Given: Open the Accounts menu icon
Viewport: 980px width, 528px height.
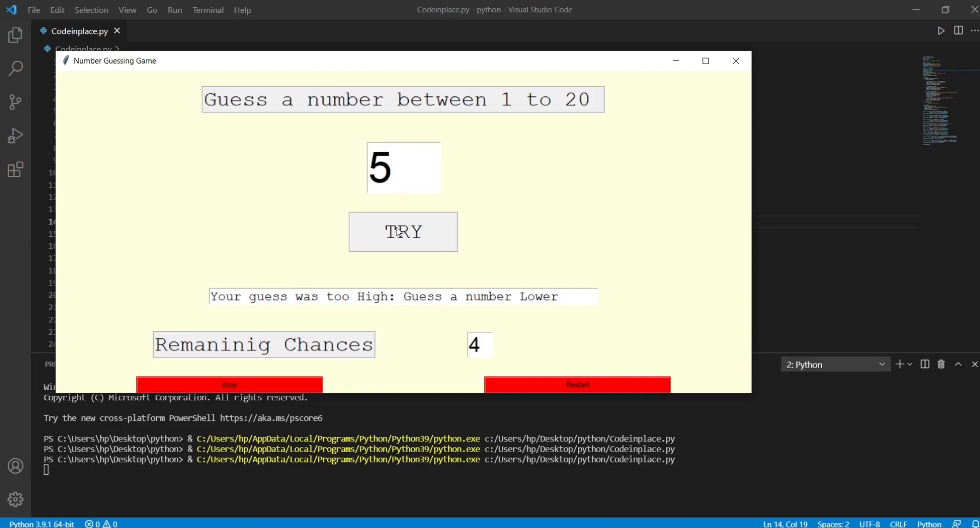Looking at the screenshot, I should coord(15,466).
